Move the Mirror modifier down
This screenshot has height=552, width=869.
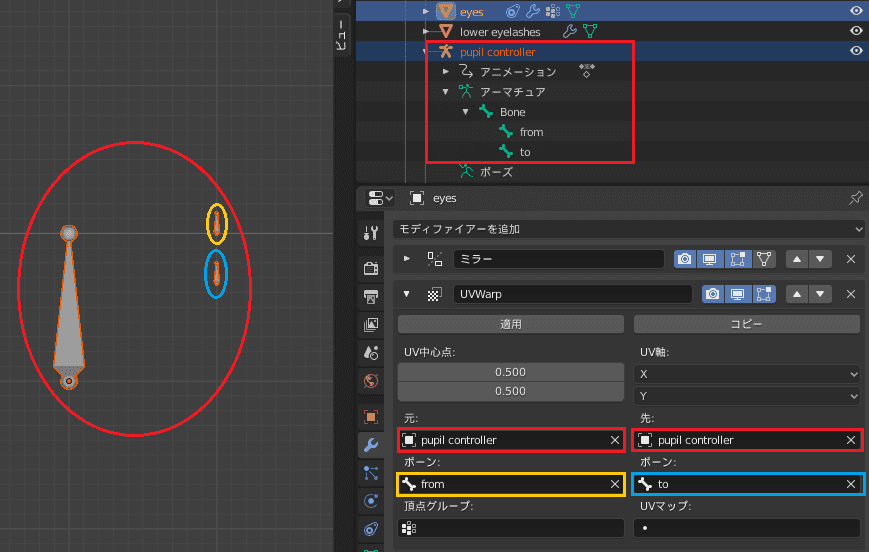coord(820,259)
